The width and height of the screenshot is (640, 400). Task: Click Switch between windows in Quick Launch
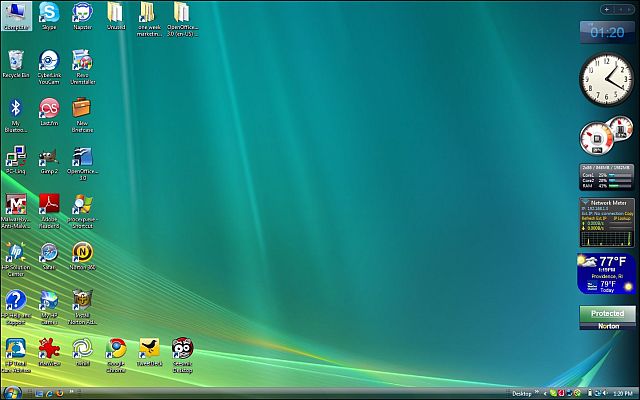(x=39, y=394)
